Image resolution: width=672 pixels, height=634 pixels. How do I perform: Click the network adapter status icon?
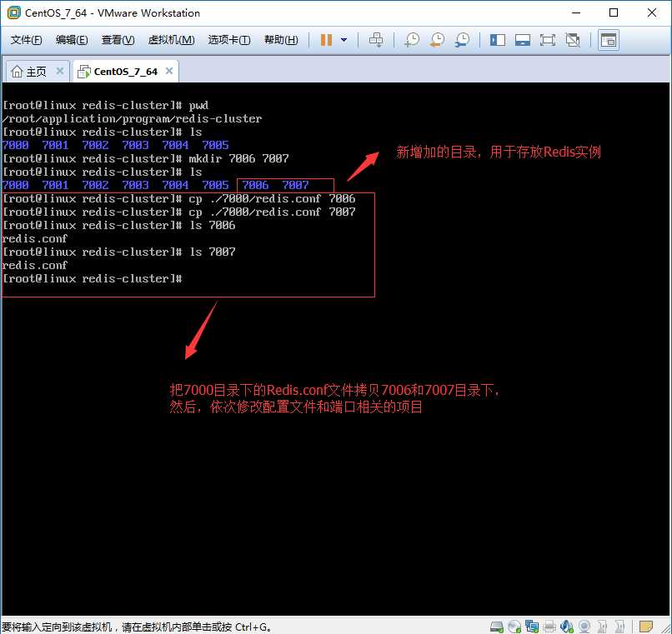(532, 627)
